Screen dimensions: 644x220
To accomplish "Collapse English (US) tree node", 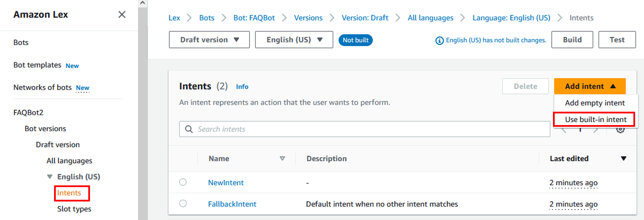I will click(50, 177).
